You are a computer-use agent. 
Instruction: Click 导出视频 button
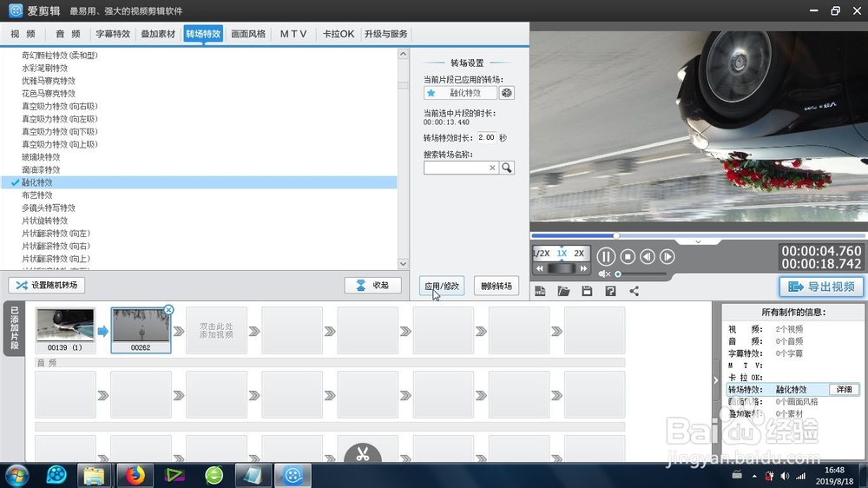(x=821, y=287)
